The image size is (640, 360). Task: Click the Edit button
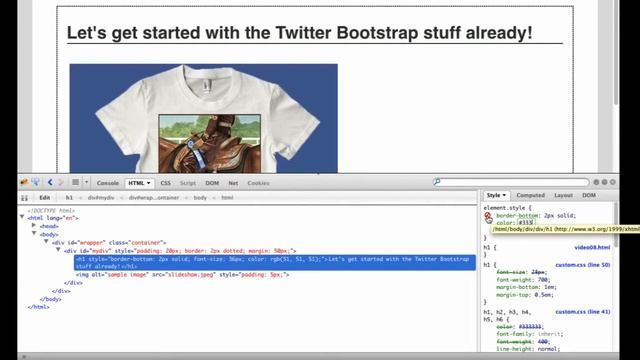point(44,198)
